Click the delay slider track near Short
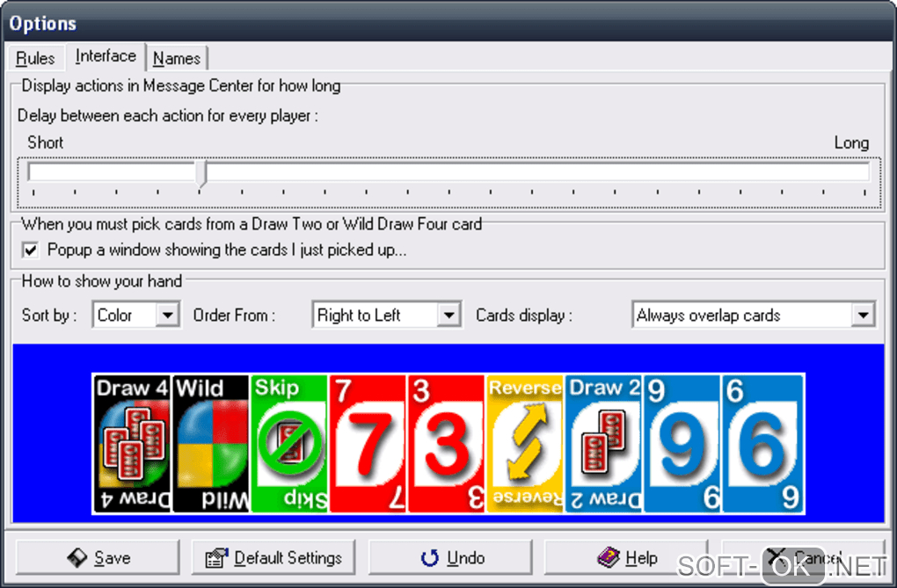 coord(46,171)
